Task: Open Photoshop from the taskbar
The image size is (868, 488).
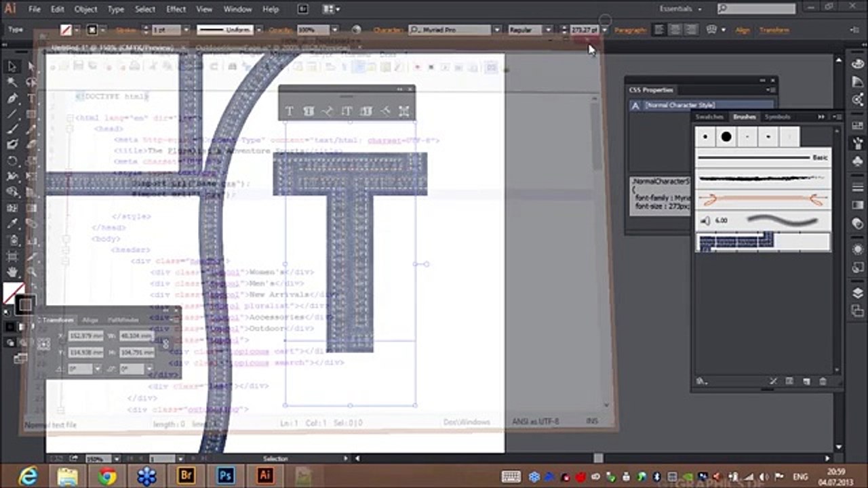Action: [x=224, y=475]
